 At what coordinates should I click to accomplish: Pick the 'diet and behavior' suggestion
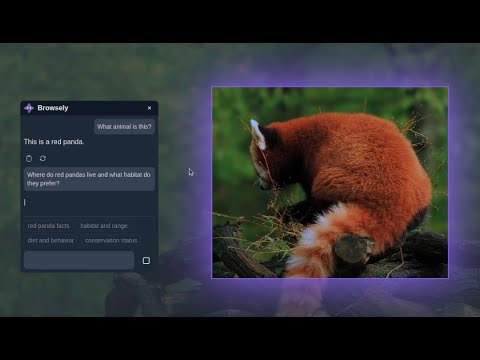point(51,240)
